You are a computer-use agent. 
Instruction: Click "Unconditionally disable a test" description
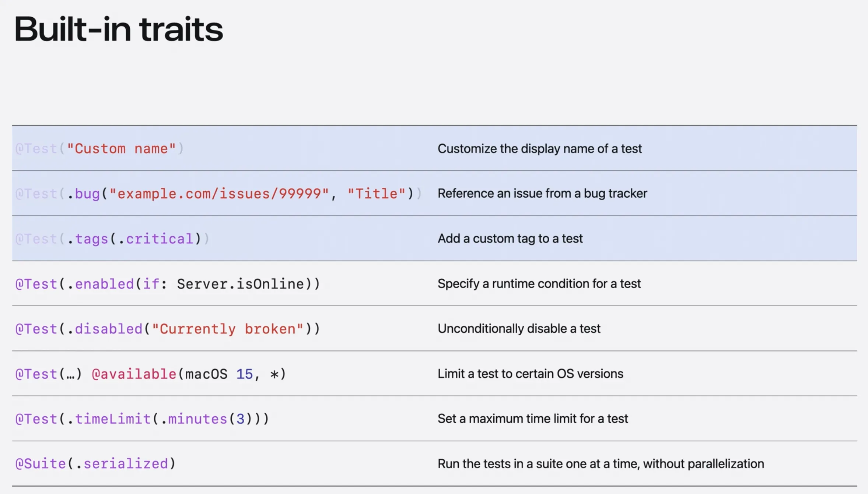click(519, 329)
